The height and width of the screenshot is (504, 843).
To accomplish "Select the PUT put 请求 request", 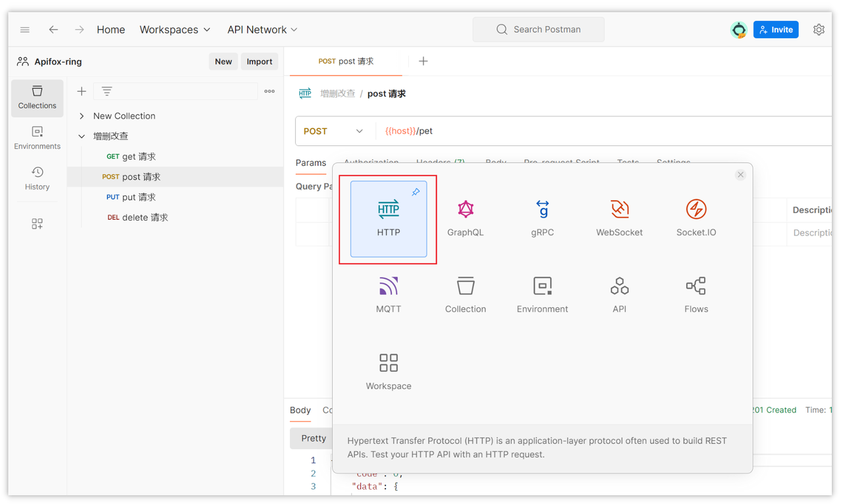I will point(175,197).
